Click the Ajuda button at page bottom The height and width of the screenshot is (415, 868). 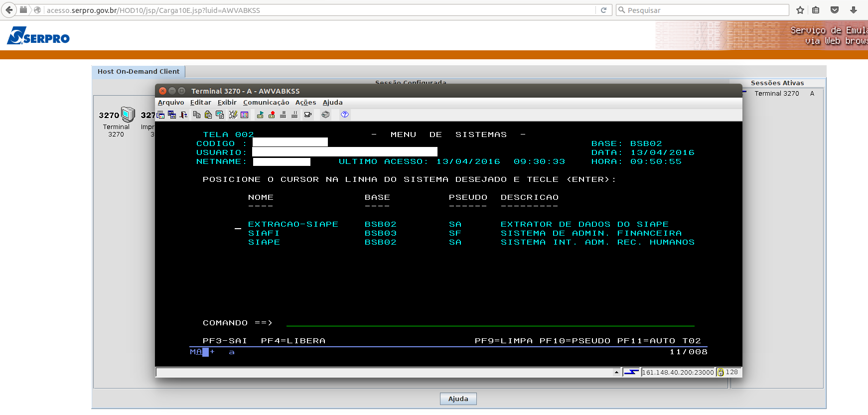(458, 399)
